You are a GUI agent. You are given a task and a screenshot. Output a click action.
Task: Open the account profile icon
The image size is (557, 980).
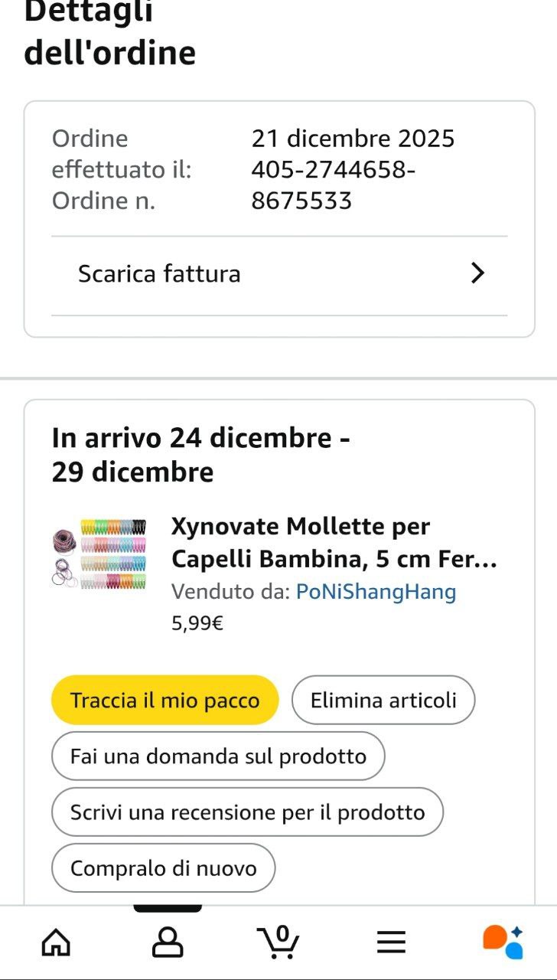168,942
